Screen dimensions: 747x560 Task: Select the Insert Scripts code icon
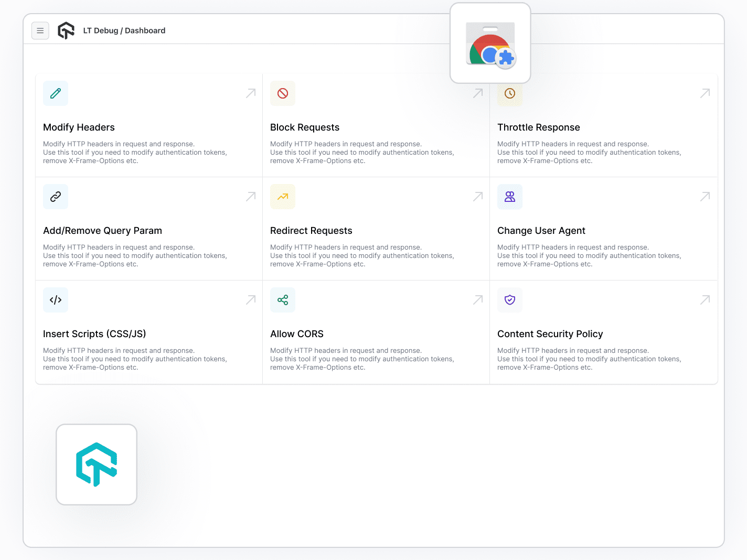(55, 299)
